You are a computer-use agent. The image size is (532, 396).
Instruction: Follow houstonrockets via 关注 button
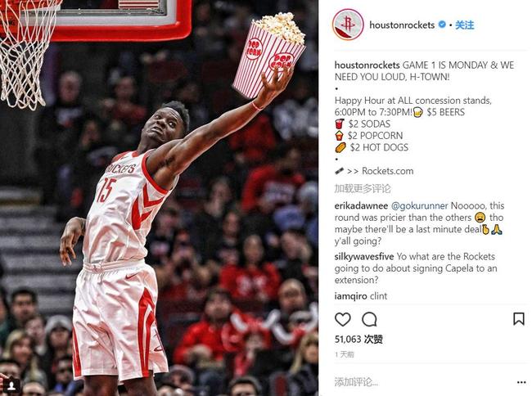[x=465, y=25]
